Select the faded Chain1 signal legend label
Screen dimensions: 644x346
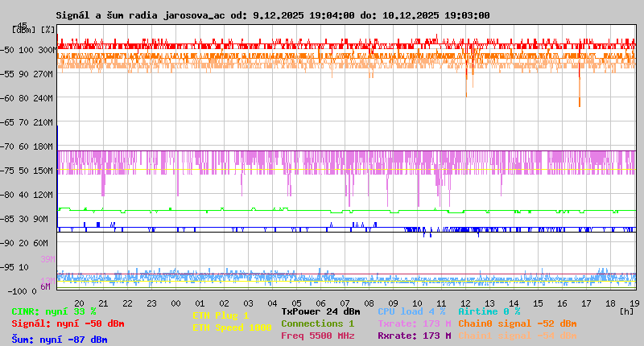coord(517,336)
